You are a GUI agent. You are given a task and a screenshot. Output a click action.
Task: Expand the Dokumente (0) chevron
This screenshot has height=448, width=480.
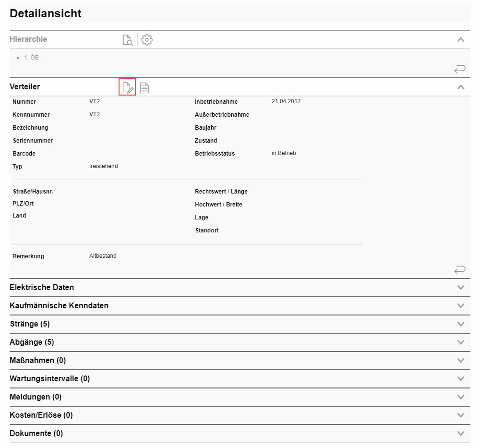[x=461, y=434]
